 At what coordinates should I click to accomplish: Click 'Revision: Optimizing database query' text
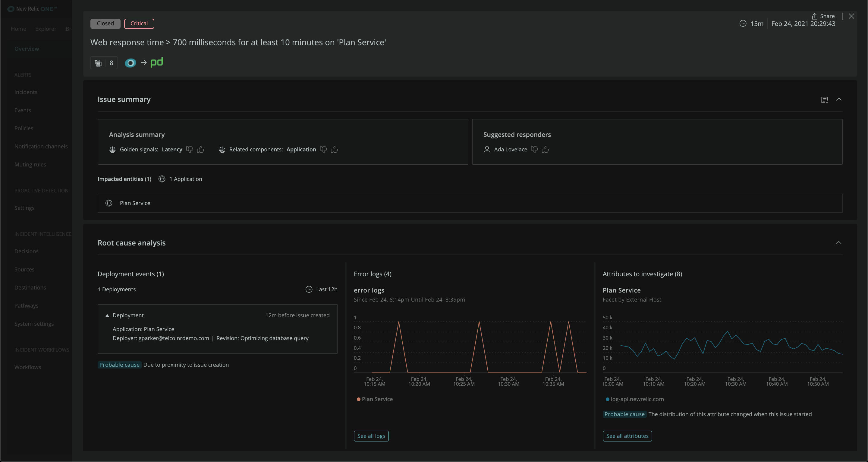(x=262, y=338)
